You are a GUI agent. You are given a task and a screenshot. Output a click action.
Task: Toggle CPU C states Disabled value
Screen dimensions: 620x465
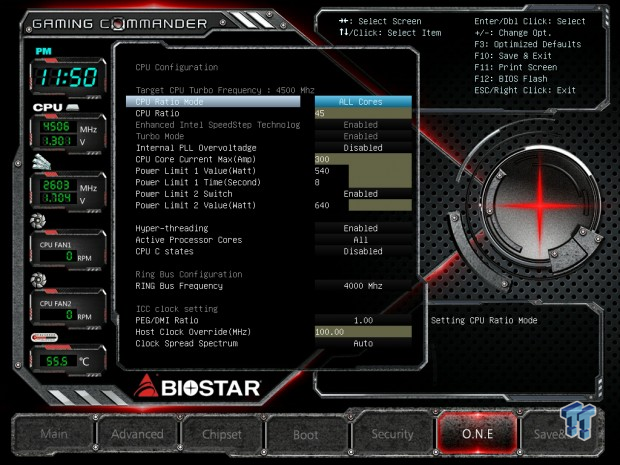363,251
